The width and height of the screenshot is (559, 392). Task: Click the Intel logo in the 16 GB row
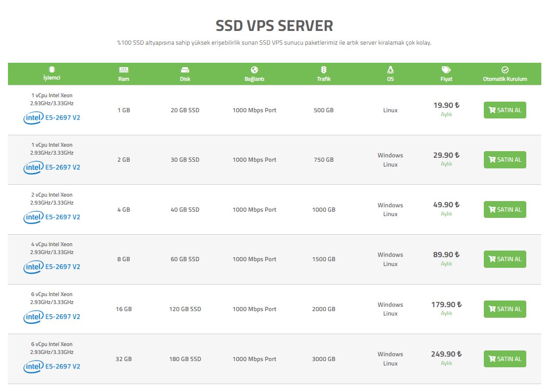(33, 316)
